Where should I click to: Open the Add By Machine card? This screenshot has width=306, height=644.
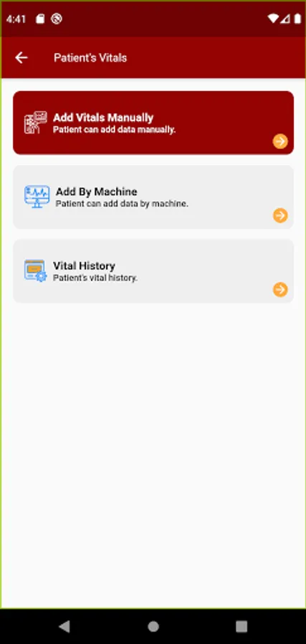tap(153, 197)
